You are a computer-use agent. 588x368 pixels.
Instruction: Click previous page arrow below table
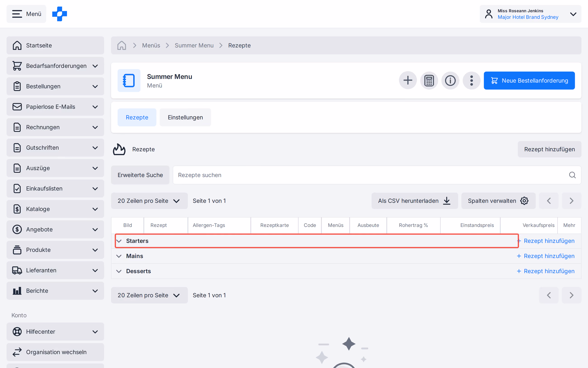click(549, 295)
